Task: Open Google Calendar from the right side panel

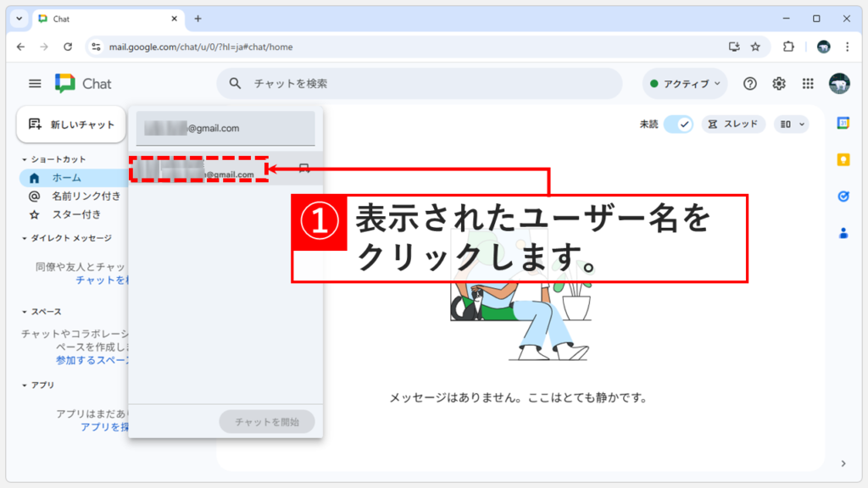Action: point(843,124)
